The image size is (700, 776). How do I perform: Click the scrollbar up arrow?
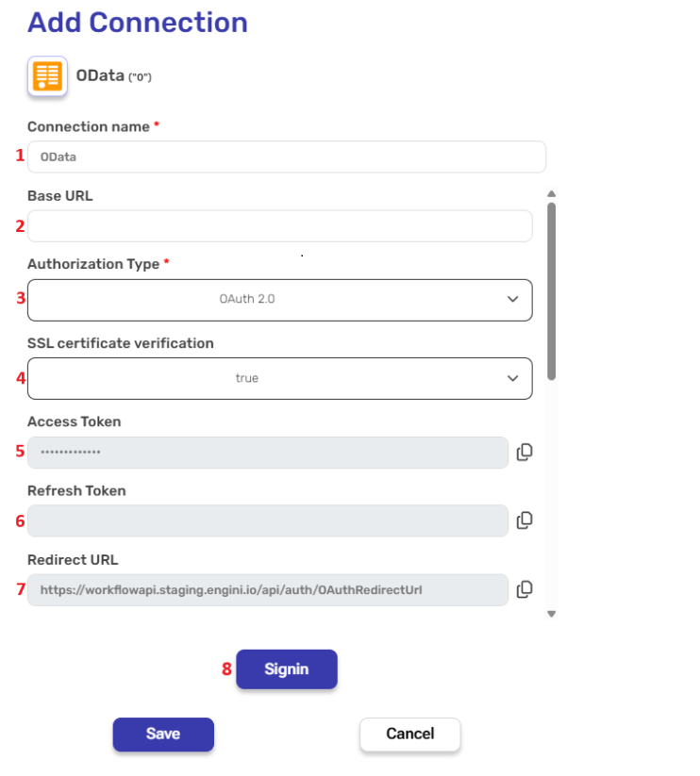point(552,194)
